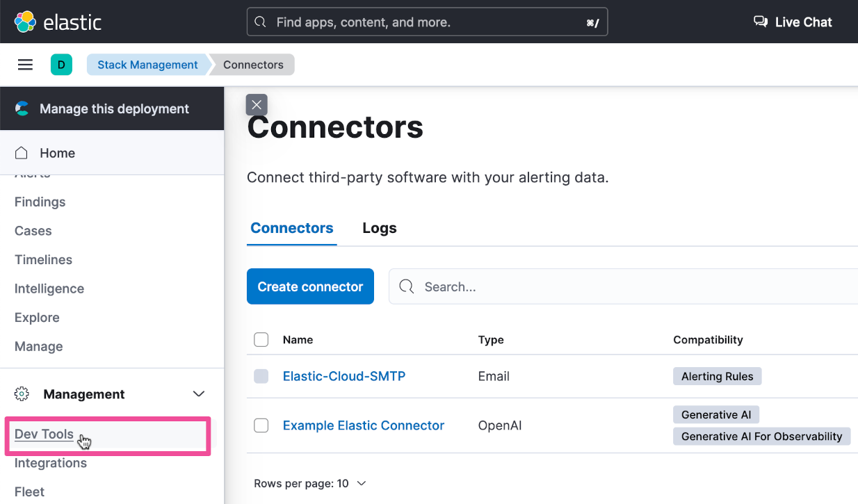Click the Elastic logo icon
The height and width of the screenshot is (504, 858).
coord(25,22)
